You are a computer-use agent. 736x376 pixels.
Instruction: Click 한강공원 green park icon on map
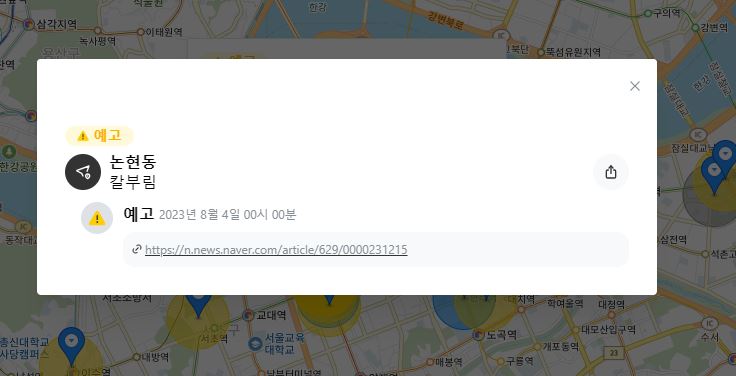(x=8, y=152)
